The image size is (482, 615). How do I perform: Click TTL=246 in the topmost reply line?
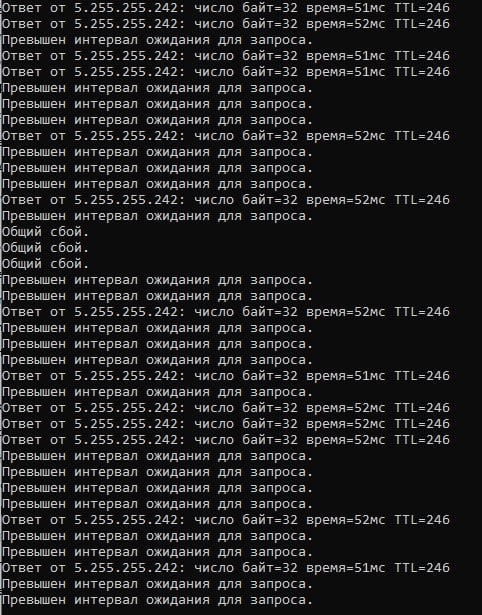(422, 8)
